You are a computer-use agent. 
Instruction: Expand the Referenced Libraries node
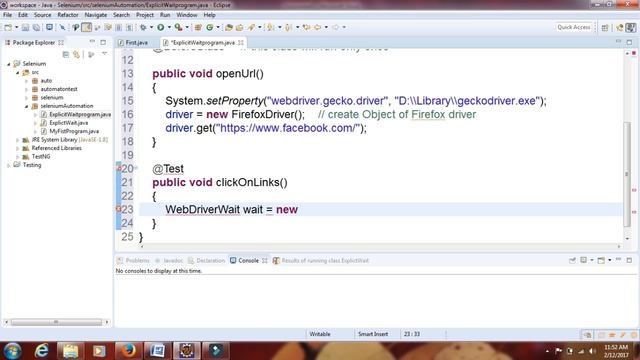point(18,148)
